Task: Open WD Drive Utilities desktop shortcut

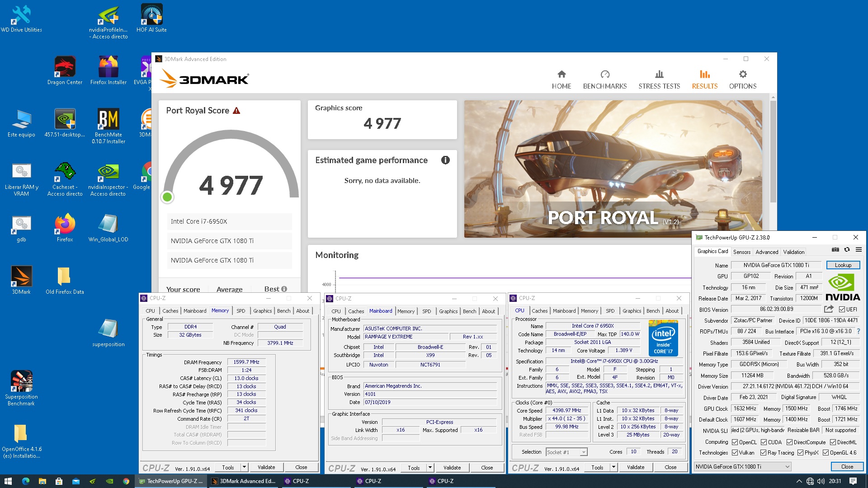Action: pos(21,19)
